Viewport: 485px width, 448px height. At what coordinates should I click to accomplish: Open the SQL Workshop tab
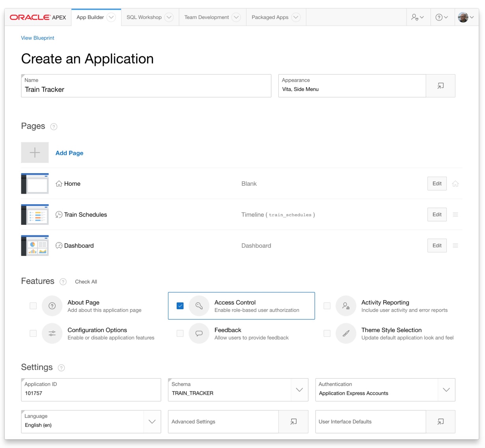144,17
